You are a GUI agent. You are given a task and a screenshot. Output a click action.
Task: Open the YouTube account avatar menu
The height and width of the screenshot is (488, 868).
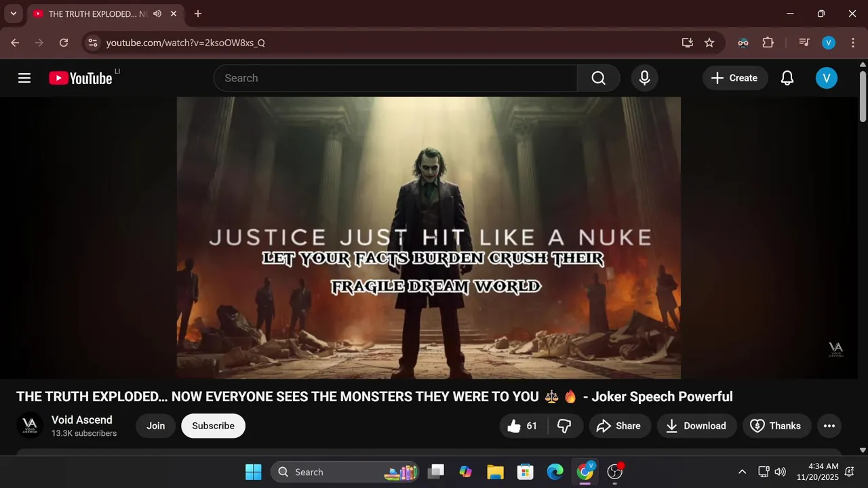point(827,78)
